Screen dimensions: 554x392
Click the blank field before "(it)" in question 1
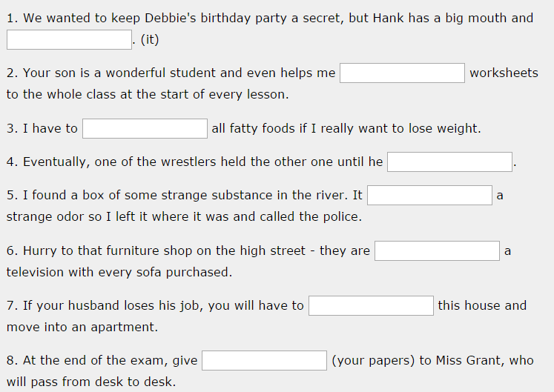pos(69,39)
